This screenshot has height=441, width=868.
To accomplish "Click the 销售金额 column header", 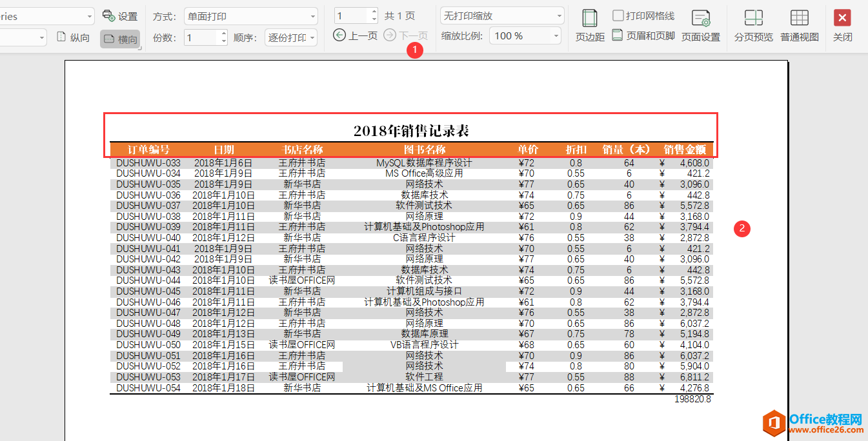I will 685,150.
